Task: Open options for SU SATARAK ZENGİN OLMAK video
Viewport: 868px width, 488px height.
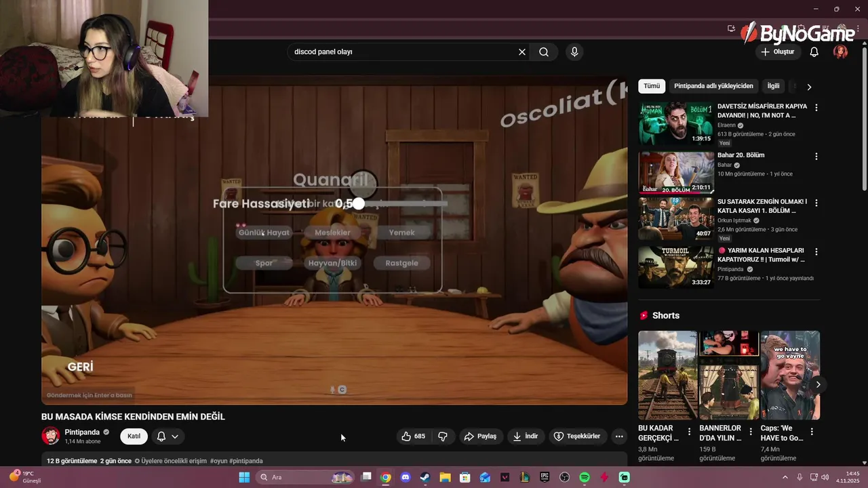Action: click(816, 203)
